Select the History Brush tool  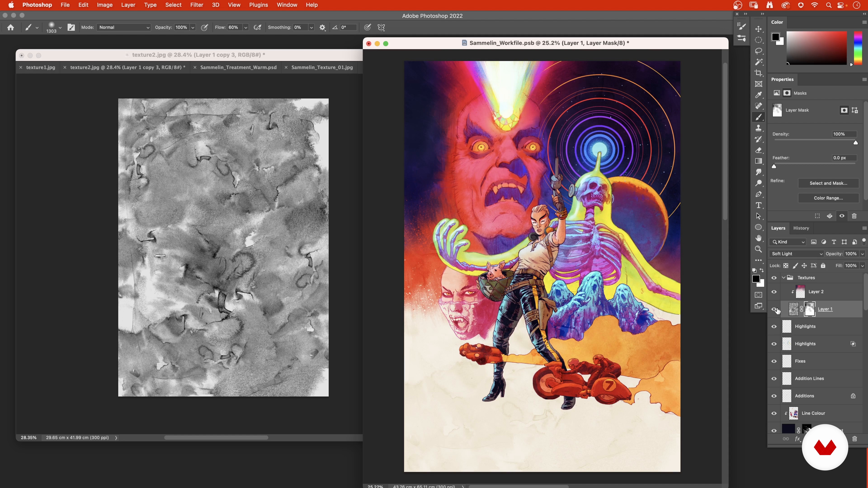point(759,139)
